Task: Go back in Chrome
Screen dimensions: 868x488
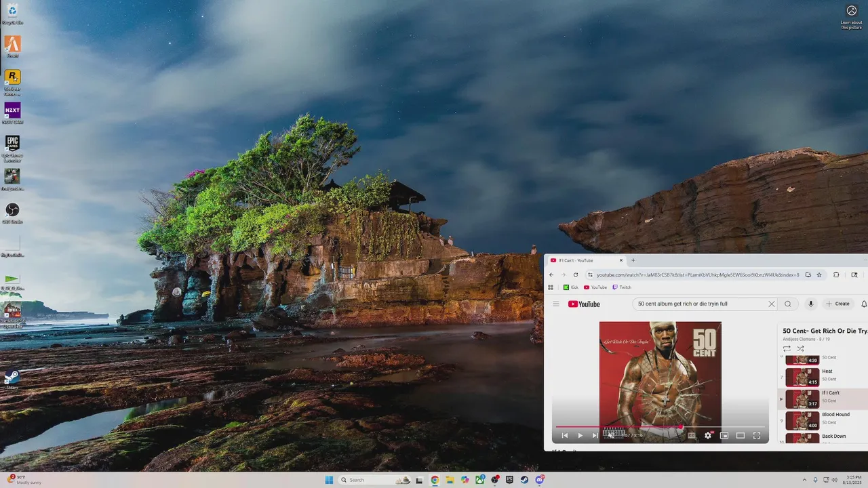Action: (551, 274)
